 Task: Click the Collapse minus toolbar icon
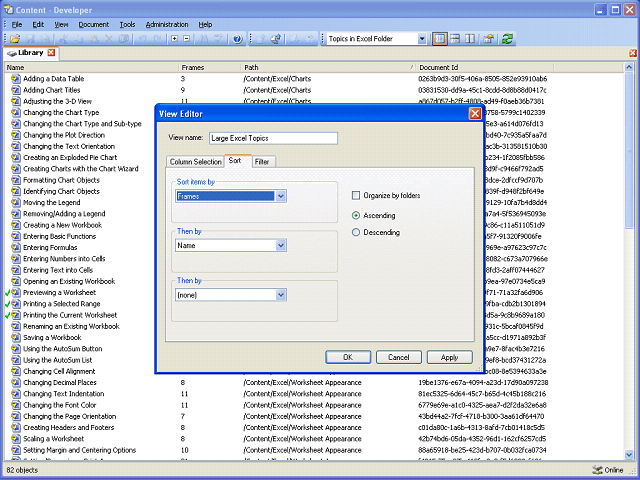coord(187,39)
